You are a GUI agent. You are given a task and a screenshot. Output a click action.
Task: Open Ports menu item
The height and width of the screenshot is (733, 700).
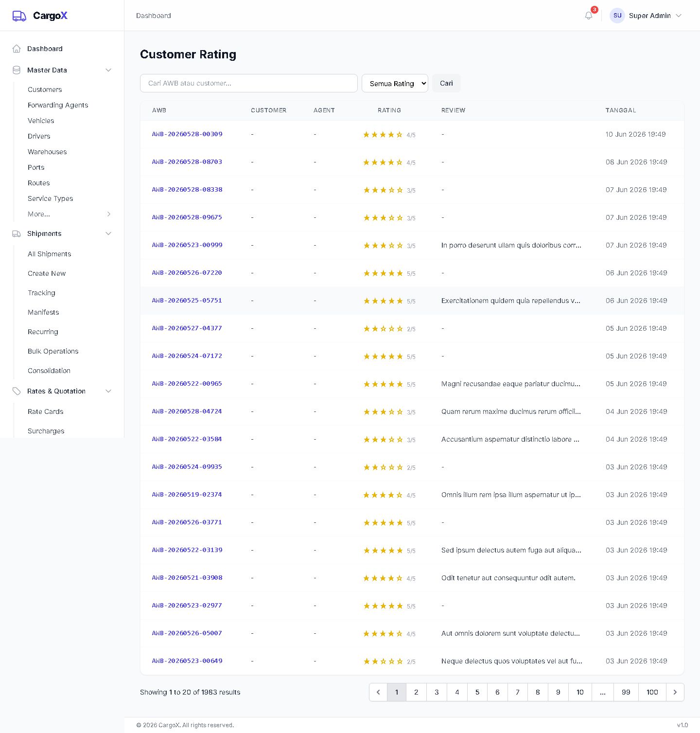point(36,167)
